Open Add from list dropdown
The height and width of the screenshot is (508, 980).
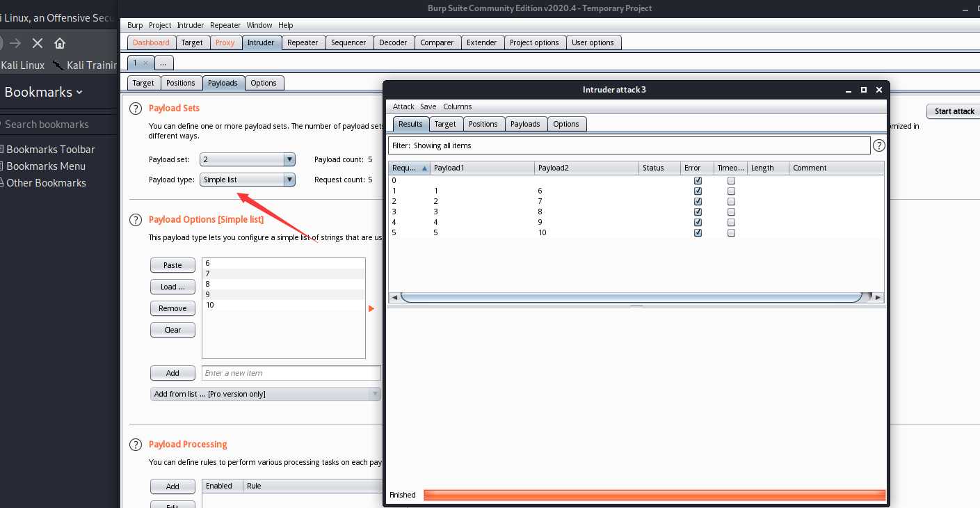point(266,394)
